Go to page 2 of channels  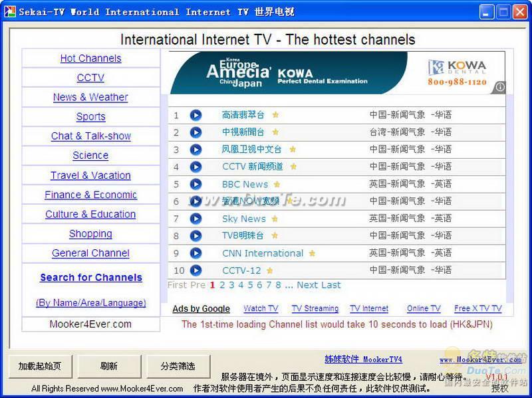click(222, 285)
